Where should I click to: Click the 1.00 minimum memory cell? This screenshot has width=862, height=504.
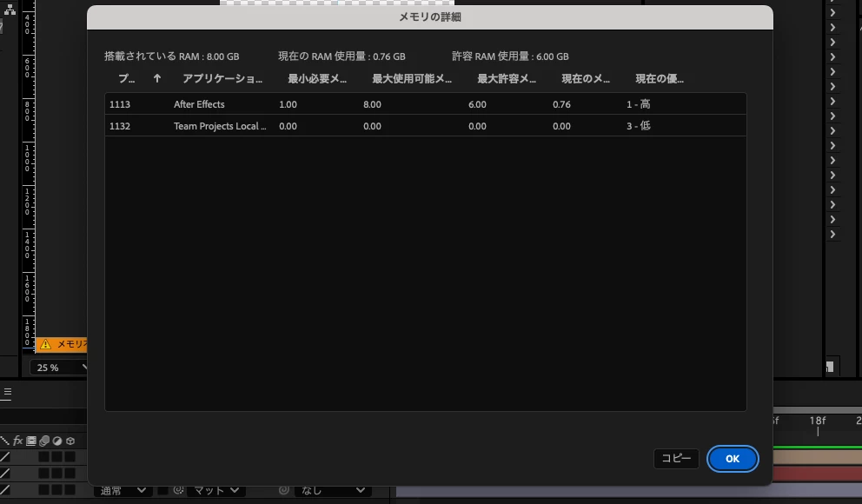288,104
